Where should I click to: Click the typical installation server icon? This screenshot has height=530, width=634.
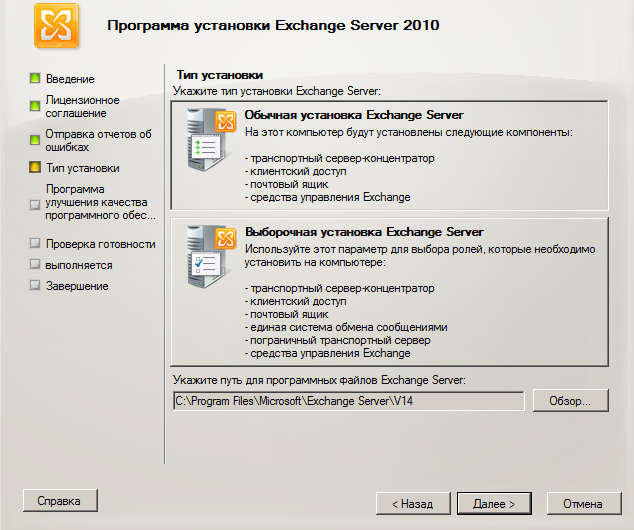211,140
